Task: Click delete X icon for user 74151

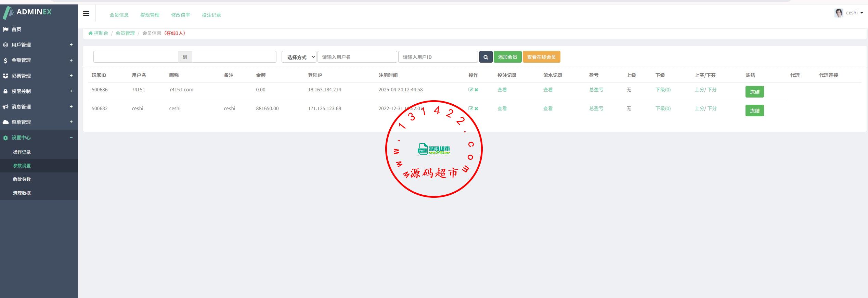Action: coord(476,90)
